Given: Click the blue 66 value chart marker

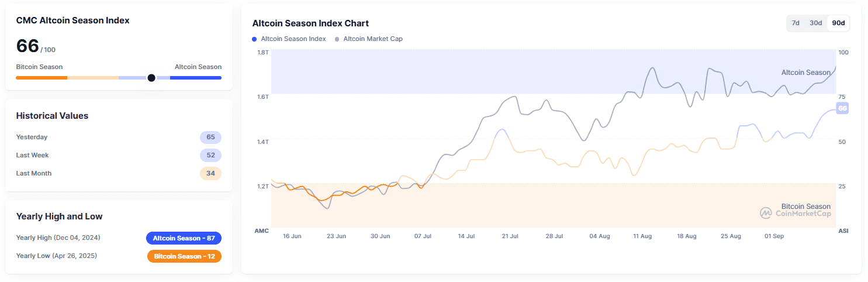Looking at the screenshot, I should 842,108.
